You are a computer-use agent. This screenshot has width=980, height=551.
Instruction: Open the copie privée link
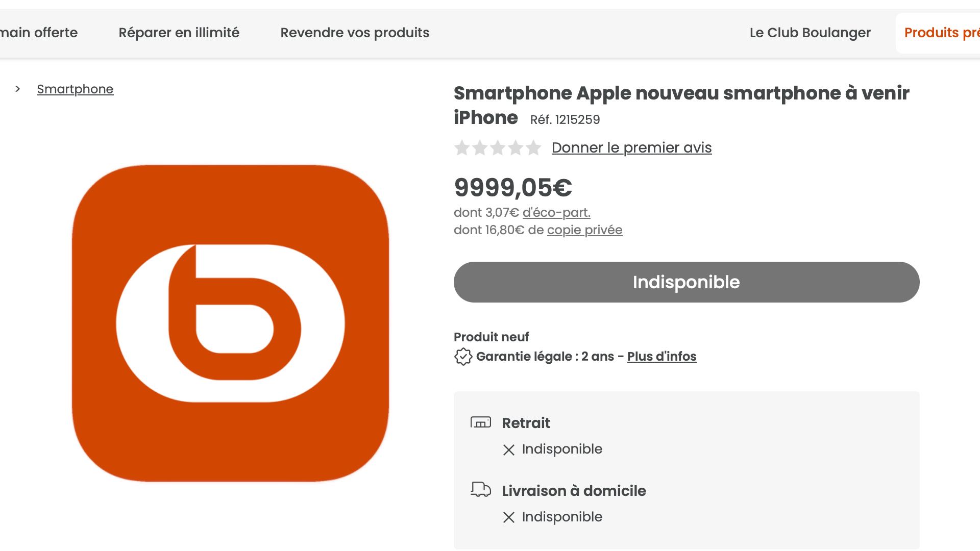584,230
